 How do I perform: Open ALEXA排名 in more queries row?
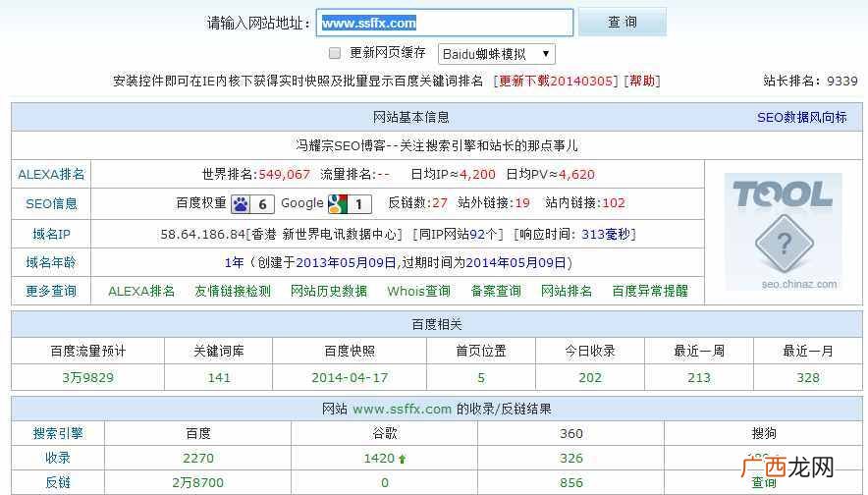coord(141,291)
